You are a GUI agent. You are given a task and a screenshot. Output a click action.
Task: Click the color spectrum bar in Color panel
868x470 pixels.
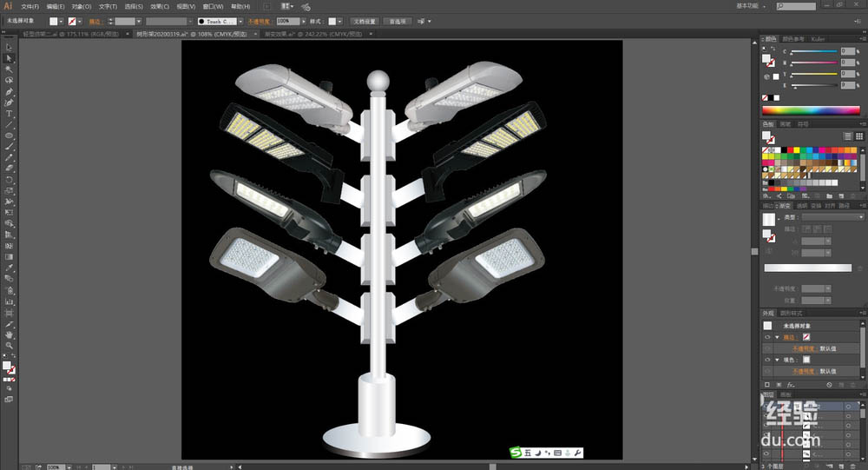coord(813,110)
